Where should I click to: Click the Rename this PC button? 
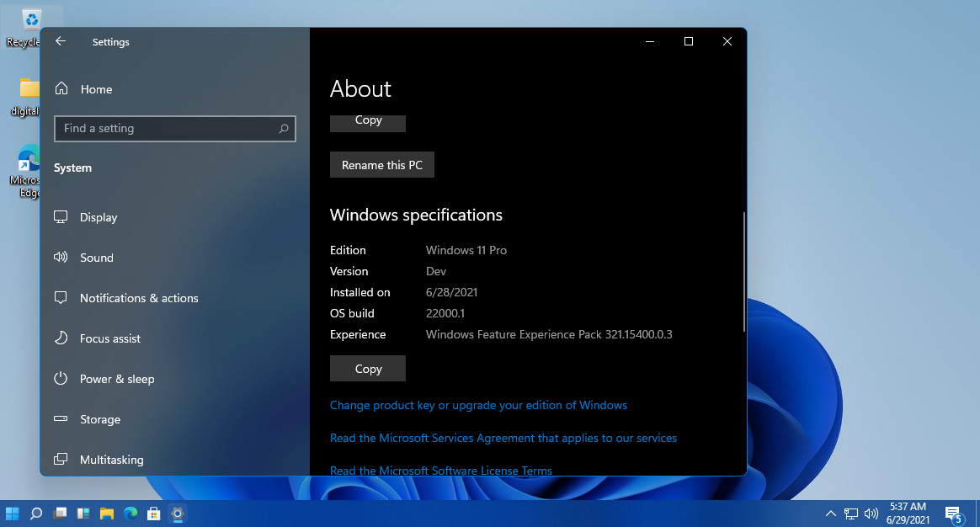point(382,165)
